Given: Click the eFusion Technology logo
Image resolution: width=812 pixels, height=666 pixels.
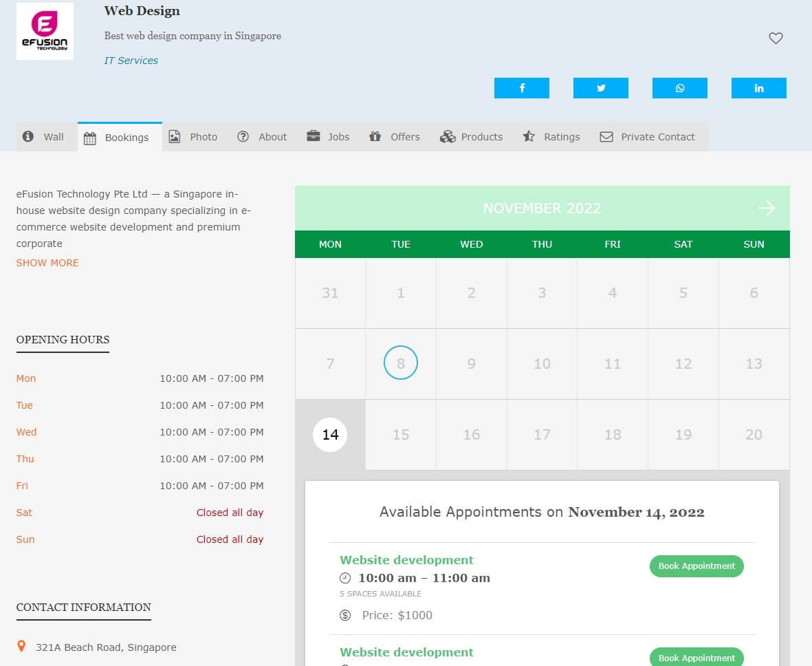Looking at the screenshot, I should pos(45,31).
